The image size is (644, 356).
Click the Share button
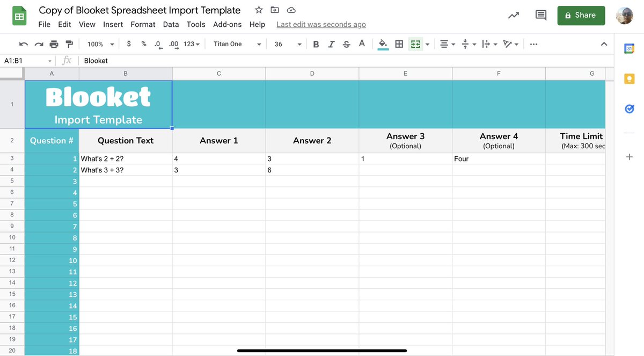pyautogui.click(x=581, y=16)
